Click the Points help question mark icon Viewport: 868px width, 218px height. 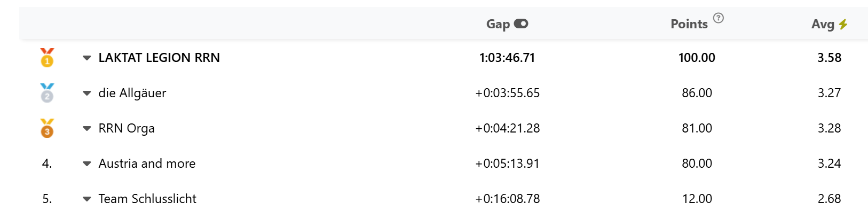(719, 18)
